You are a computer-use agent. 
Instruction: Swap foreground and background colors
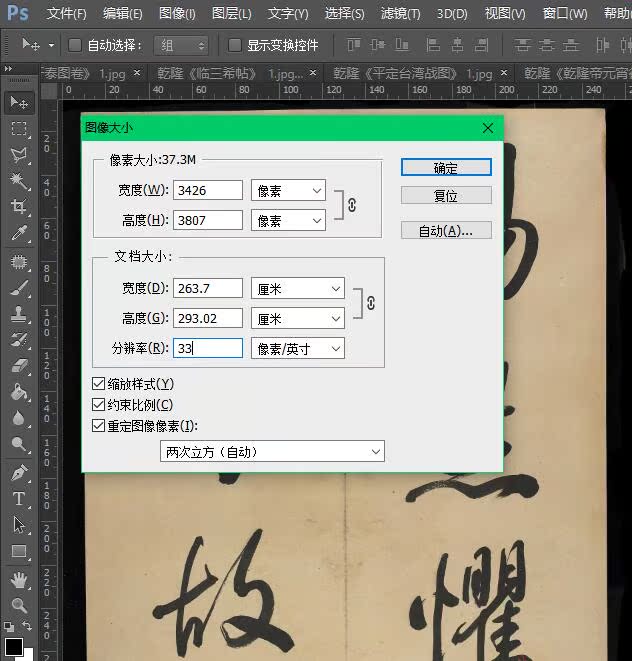coord(27,626)
